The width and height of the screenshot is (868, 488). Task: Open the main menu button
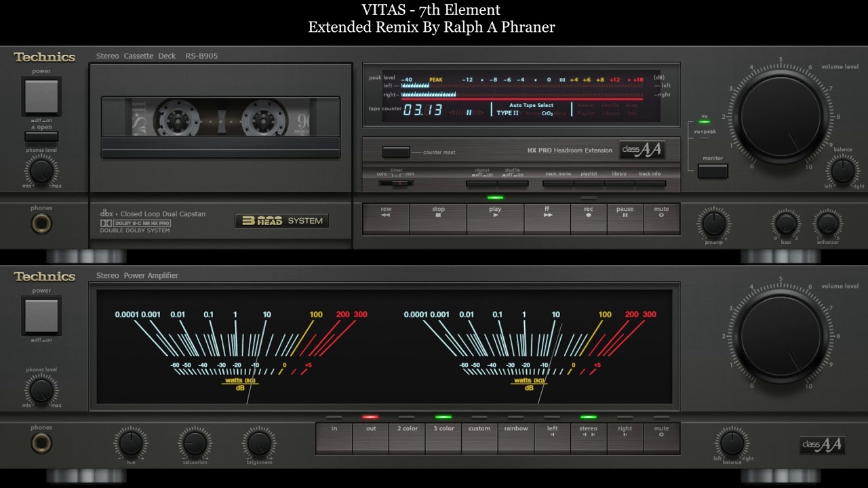click(x=558, y=184)
